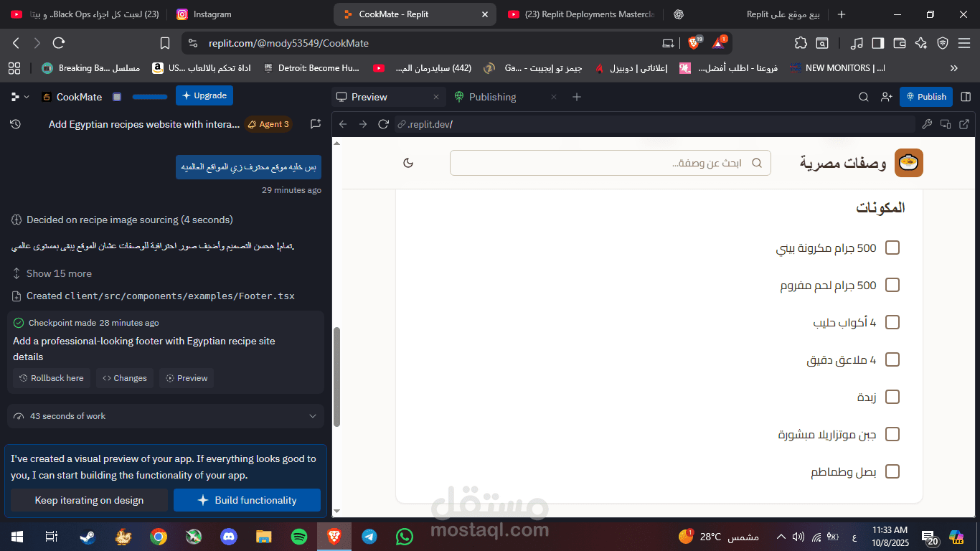The height and width of the screenshot is (551, 980).
Task: Check the بصل وطماطم ingredient box
Action: point(892,471)
